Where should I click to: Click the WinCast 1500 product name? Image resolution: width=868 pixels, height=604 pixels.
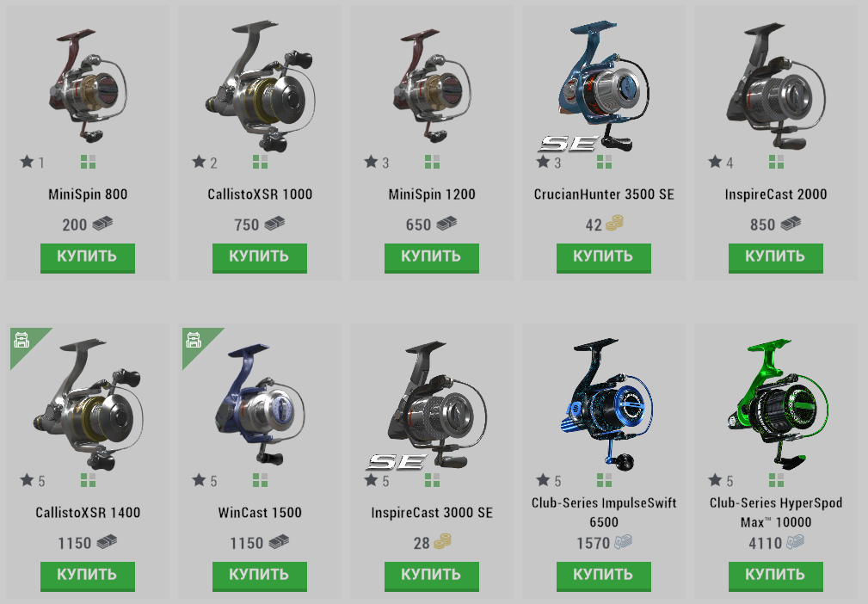(x=260, y=513)
